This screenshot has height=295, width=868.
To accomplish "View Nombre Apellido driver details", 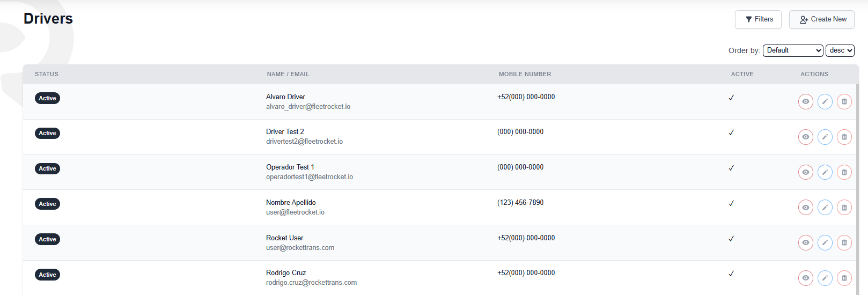I will pos(805,208).
